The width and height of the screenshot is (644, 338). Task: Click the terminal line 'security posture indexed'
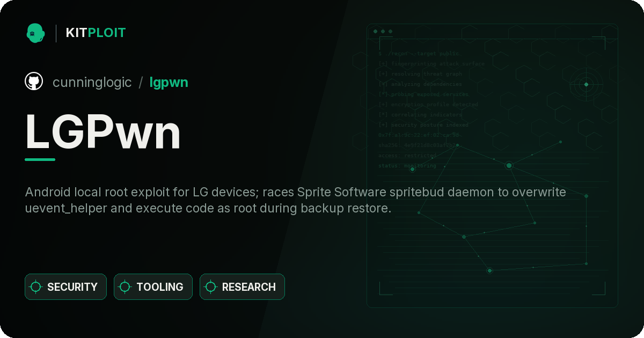coord(423,125)
